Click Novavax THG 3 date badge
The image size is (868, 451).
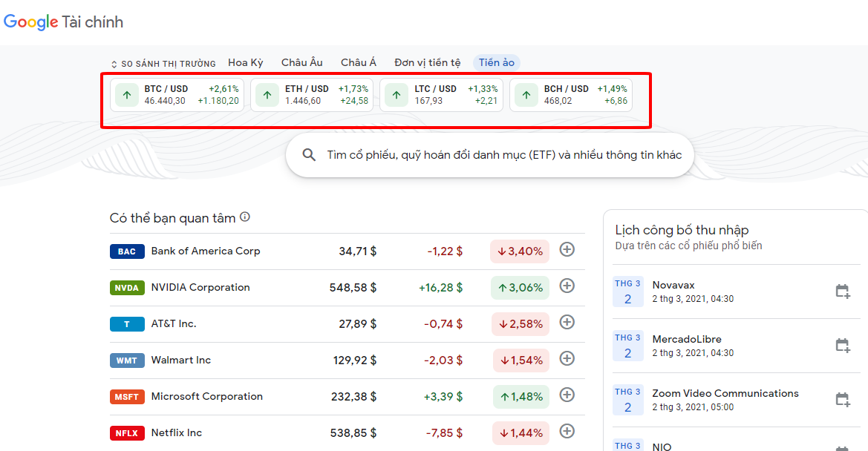coord(627,292)
